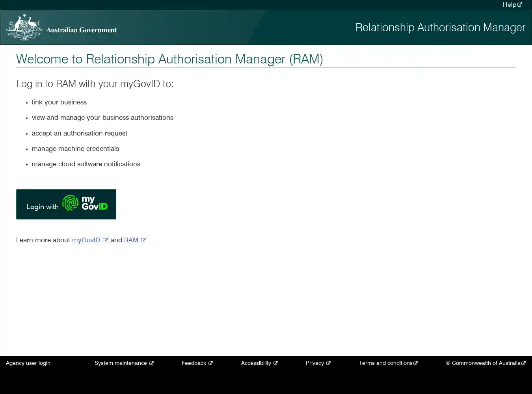Viewport: 532px width, 394px height.
Task: Click the Login with myGovID button
Action: pyautogui.click(x=66, y=204)
